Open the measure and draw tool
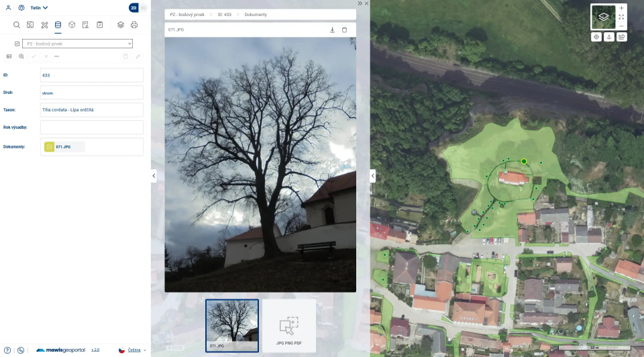 tap(44, 25)
